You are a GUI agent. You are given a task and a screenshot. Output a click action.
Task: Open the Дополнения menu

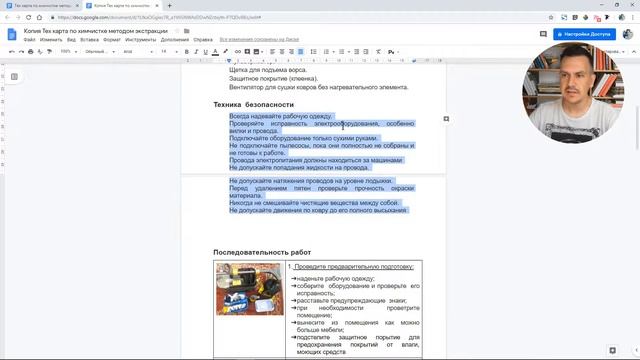click(x=175, y=40)
